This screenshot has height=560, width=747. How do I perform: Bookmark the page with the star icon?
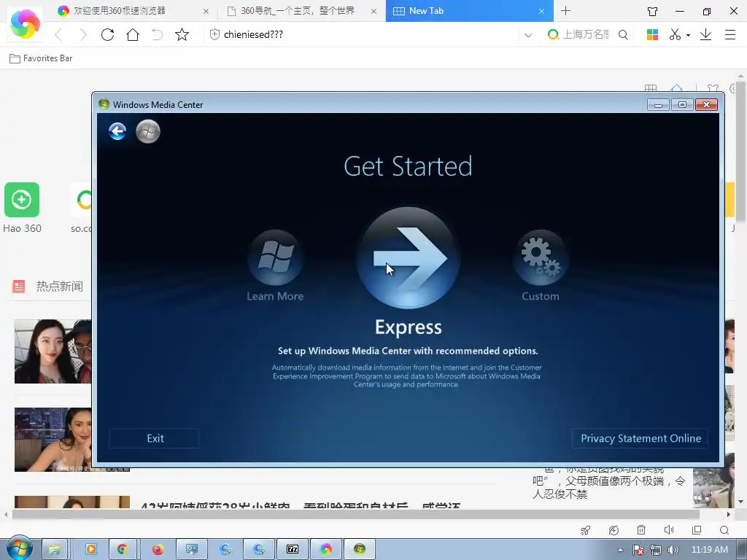coord(182,34)
